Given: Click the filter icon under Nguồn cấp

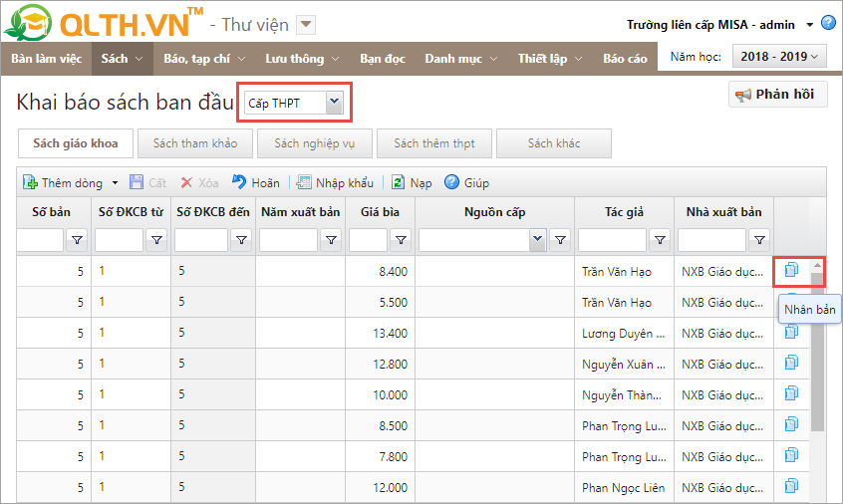Looking at the screenshot, I should 560,240.
